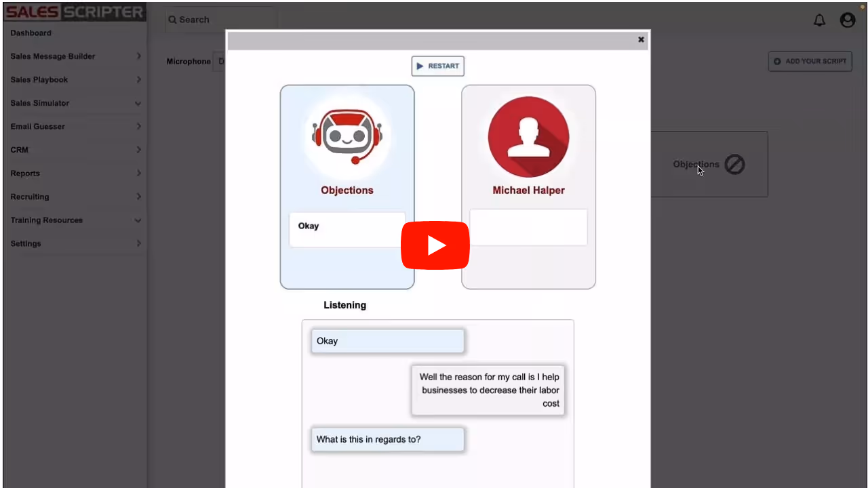Expand the Sales Message Builder chevron
Image resolution: width=868 pixels, height=488 pixels.
pos(138,56)
